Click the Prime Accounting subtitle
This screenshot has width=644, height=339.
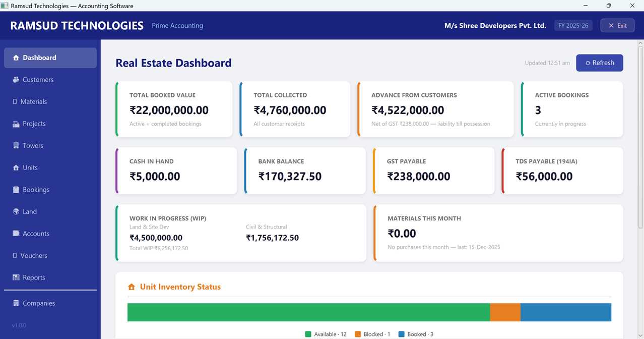177,26
